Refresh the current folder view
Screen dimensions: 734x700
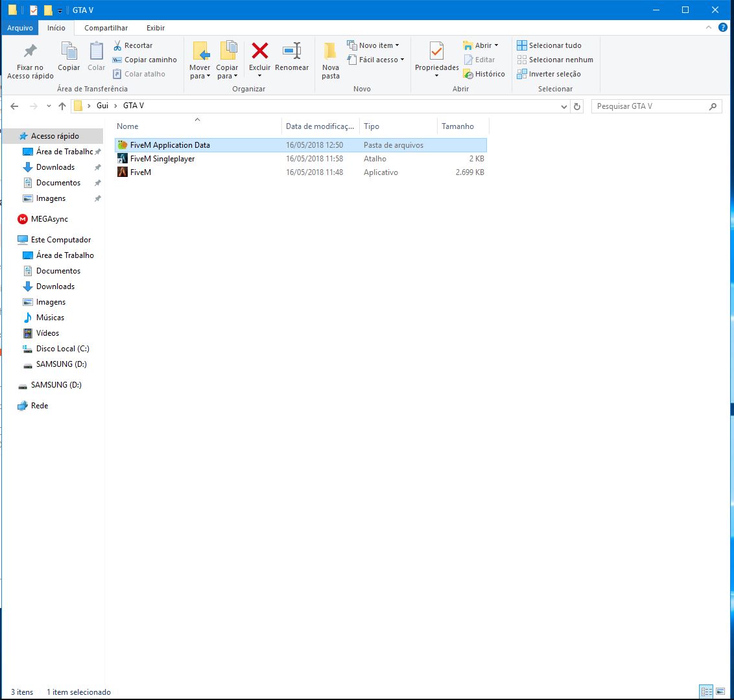click(x=577, y=106)
